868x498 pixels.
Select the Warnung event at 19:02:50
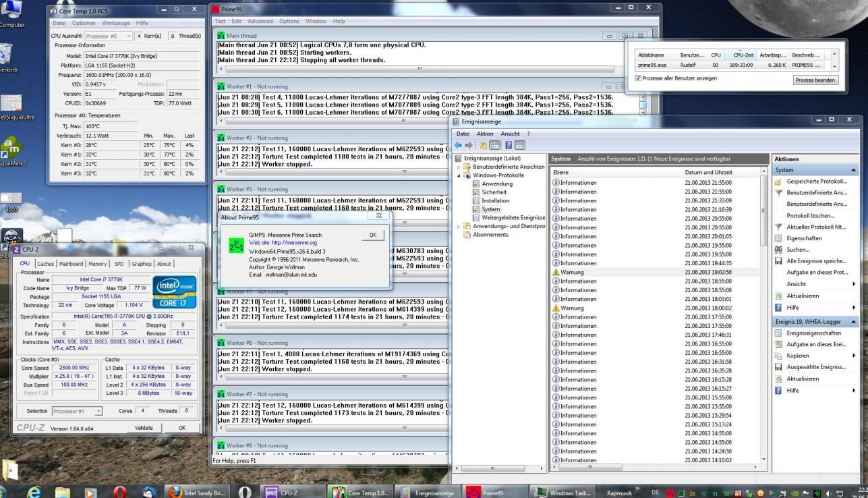654,272
